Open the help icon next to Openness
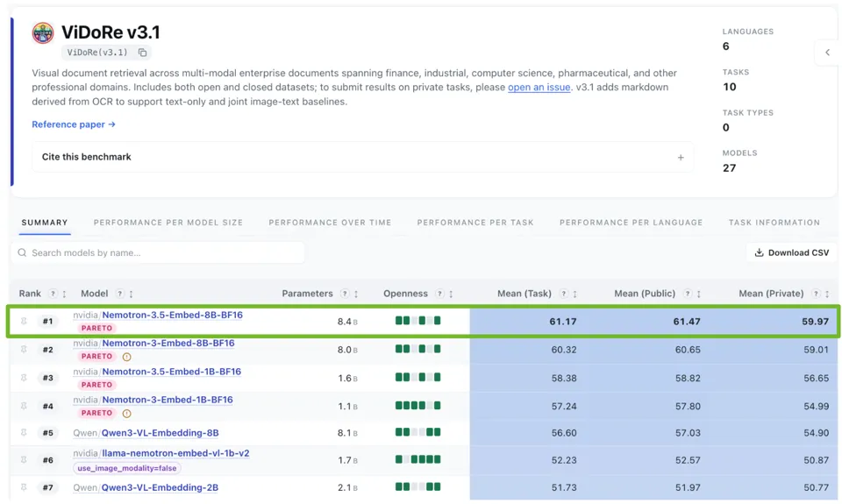This screenshot has width=842, height=504. pyautogui.click(x=439, y=294)
